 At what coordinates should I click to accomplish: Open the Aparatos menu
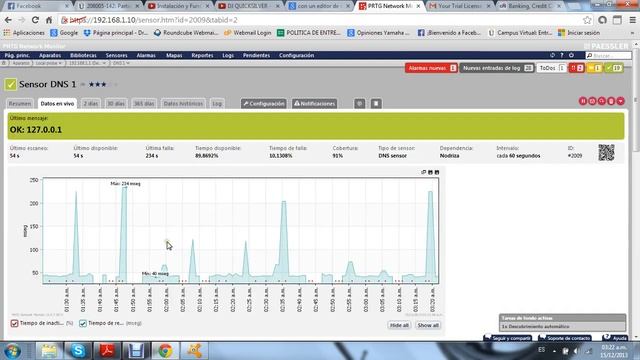pyautogui.click(x=50, y=55)
